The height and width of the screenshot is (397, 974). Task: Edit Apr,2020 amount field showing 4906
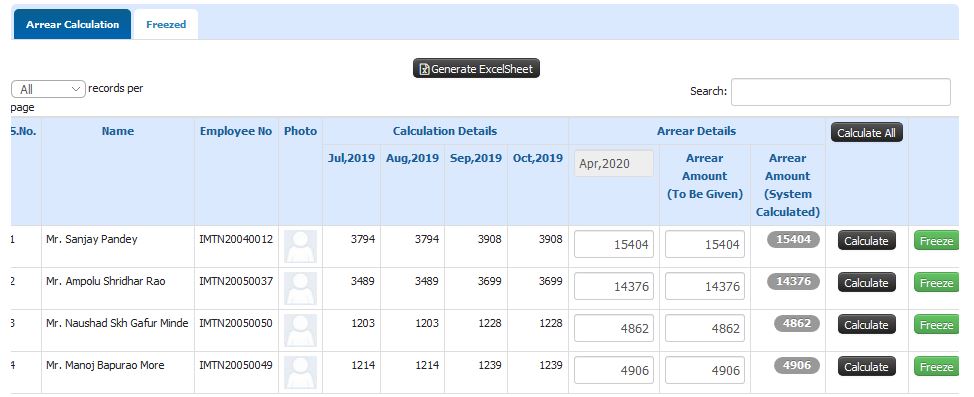tap(614, 370)
